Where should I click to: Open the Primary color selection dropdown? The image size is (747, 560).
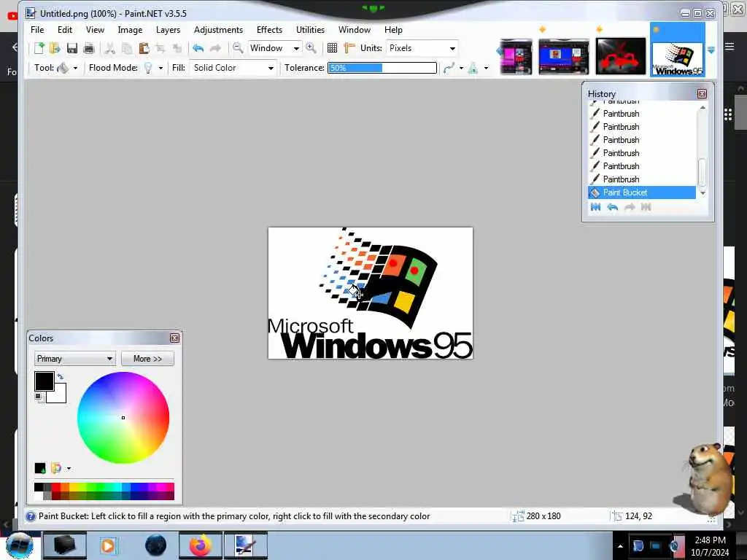click(x=75, y=359)
